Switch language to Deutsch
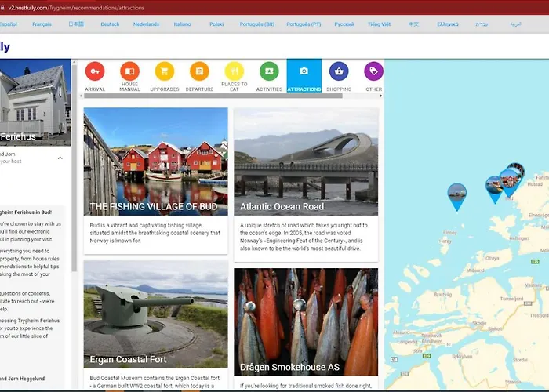Viewport: 549px width, 392px height. point(110,24)
